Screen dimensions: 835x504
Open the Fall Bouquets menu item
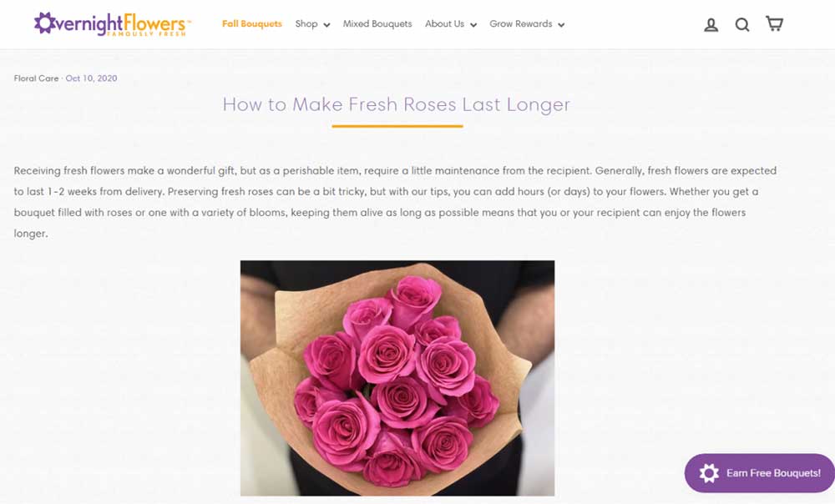252,24
